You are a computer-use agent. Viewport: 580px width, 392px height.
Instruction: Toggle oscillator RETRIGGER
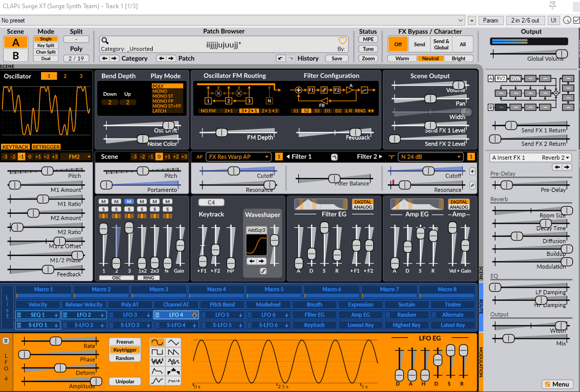(46, 147)
